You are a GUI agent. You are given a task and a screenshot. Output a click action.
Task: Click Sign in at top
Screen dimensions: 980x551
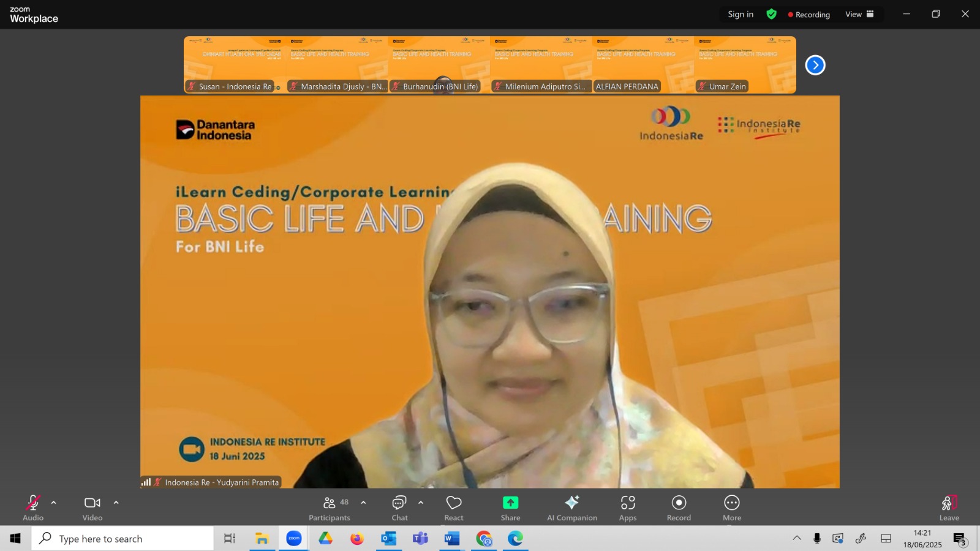coord(741,14)
